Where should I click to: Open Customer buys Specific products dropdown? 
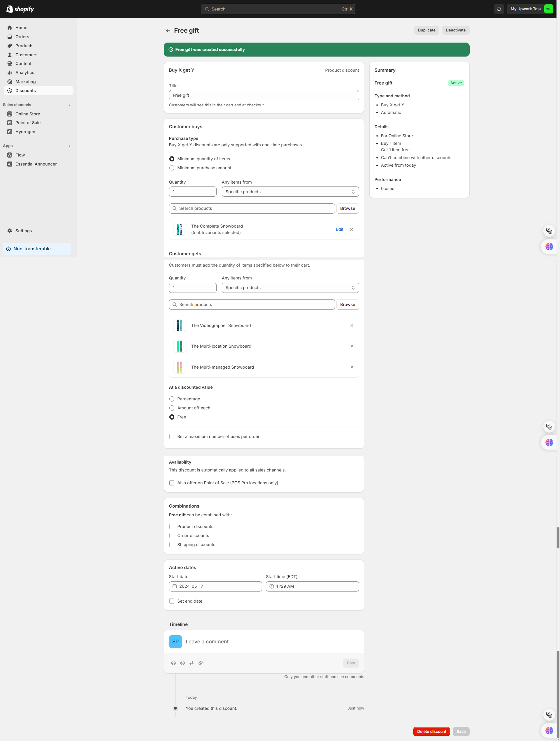point(290,192)
